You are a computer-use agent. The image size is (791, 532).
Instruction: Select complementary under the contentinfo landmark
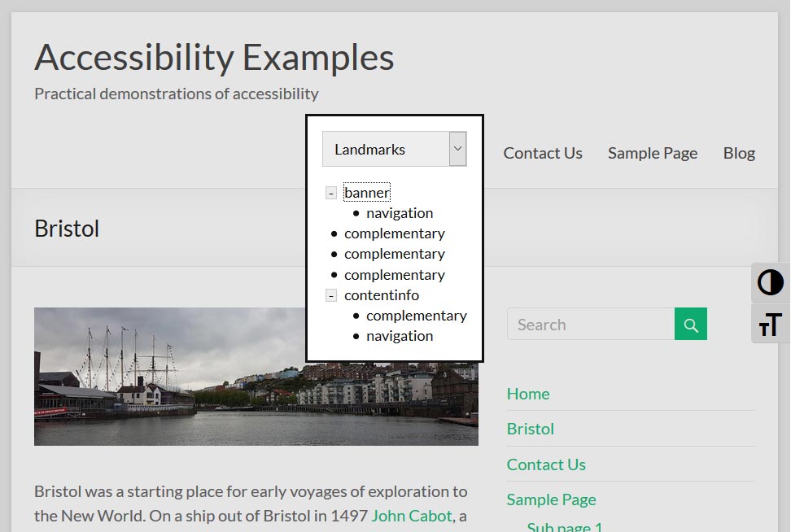(416, 316)
